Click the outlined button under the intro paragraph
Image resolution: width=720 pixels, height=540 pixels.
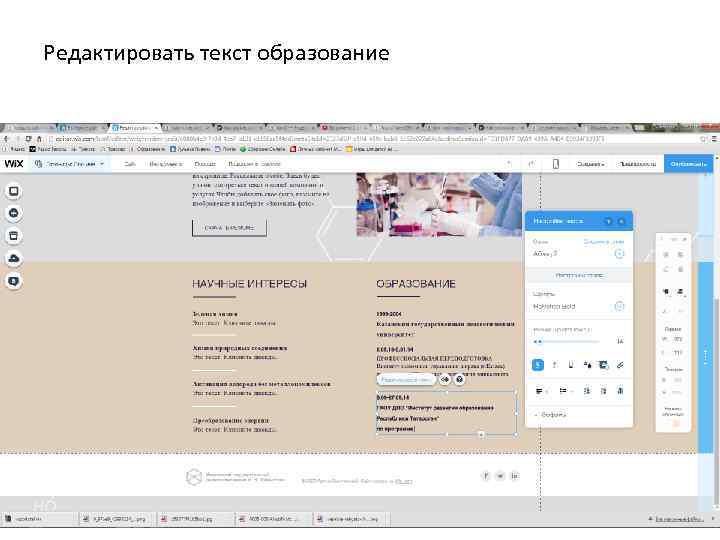229,228
